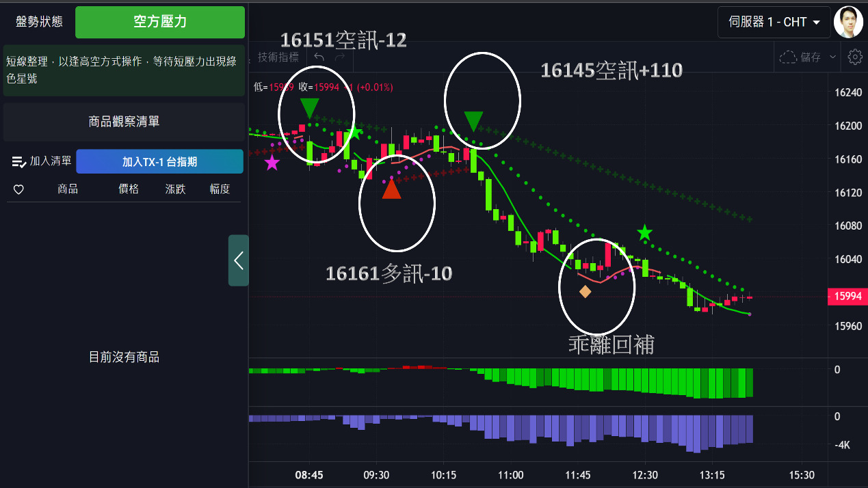Sort watchlist by 價格 column header
The width and height of the screenshot is (868, 488).
click(129, 189)
